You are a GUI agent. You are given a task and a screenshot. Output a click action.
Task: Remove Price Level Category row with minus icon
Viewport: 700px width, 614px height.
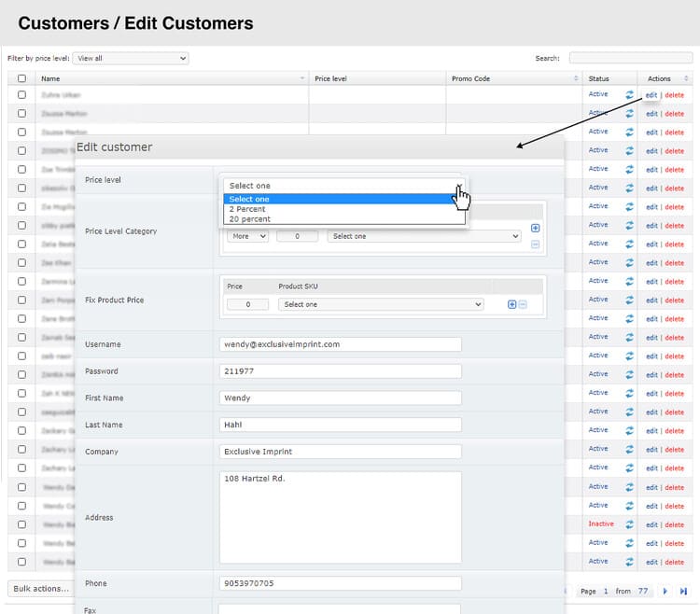(535, 244)
